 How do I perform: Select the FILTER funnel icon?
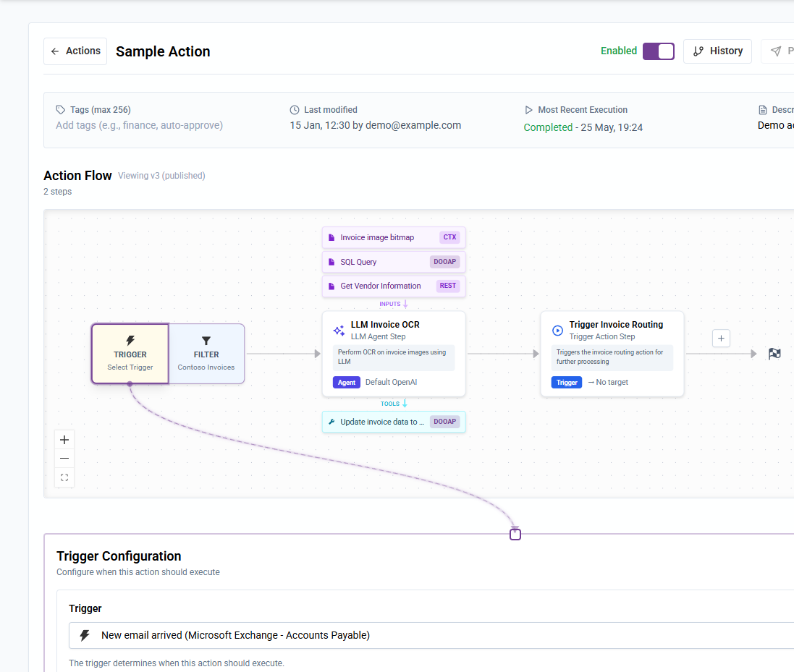click(206, 341)
